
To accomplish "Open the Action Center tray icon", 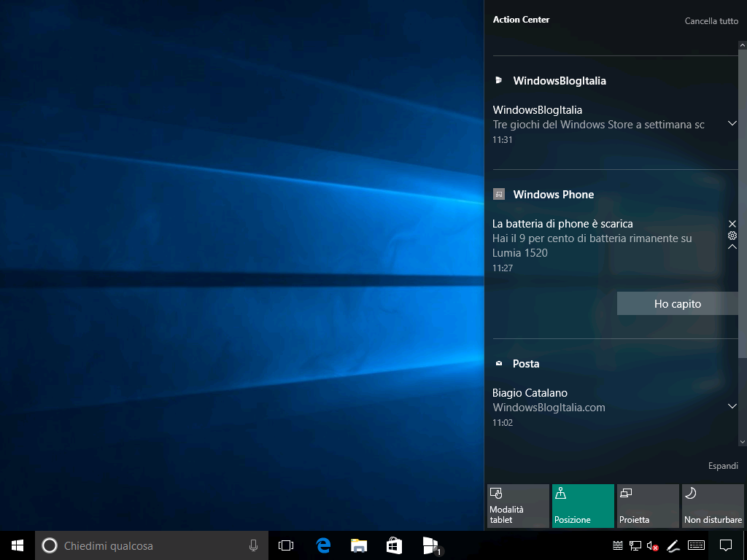I will point(726,545).
